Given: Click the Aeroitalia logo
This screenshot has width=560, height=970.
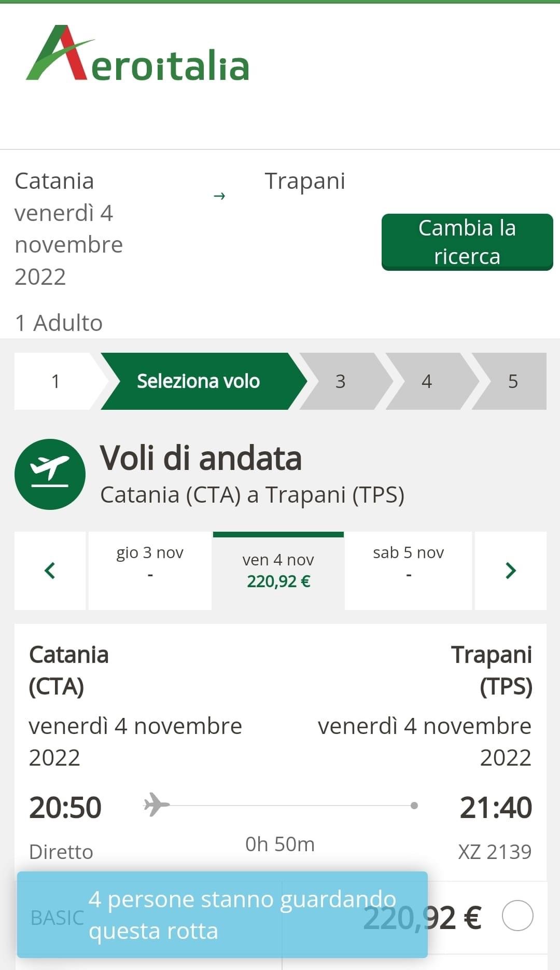Looking at the screenshot, I should (138, 54).
